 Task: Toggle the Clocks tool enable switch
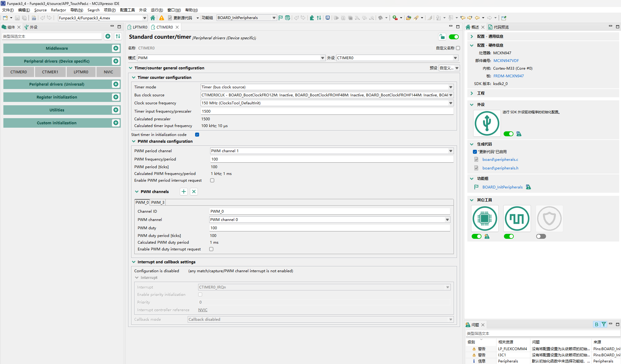coord(509,236)
